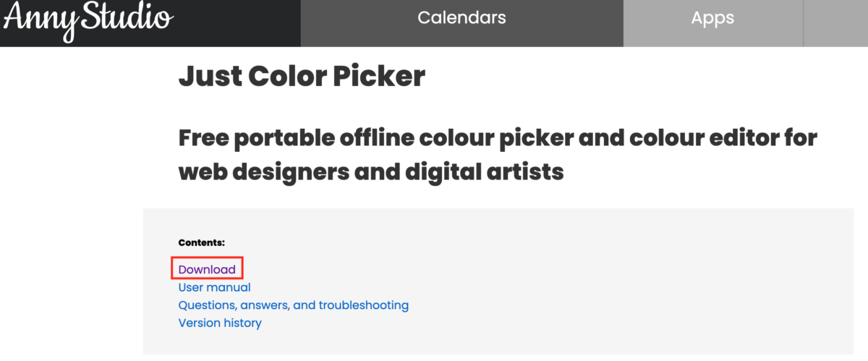Open Questions, answers, and troubleshooting link

[x=293, y=305]
